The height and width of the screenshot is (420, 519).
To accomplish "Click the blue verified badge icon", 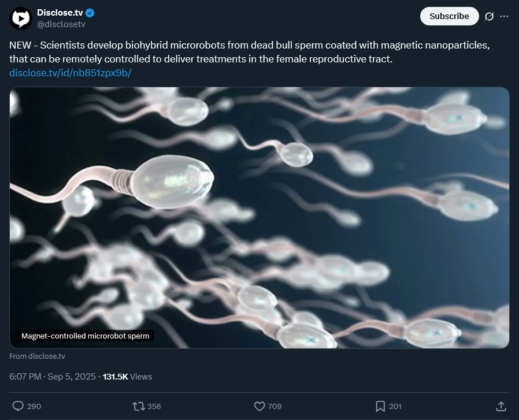I will [x=91, y=13].
